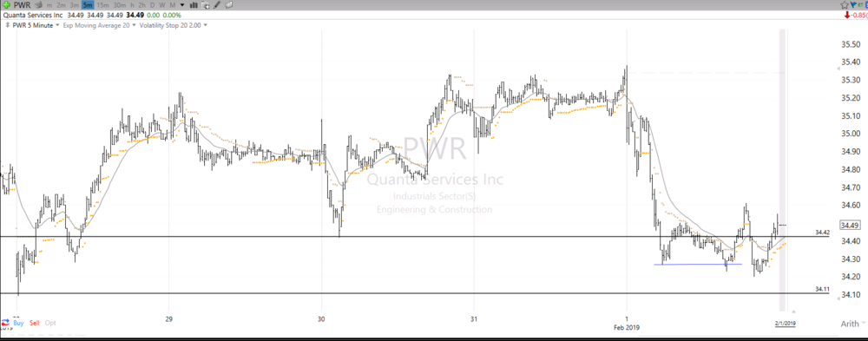Image resolution: width=868 pixels, height=341 pixels.
Task: Switch to the 1-minute (m) timeframe
Action: (x=49, y=5)
